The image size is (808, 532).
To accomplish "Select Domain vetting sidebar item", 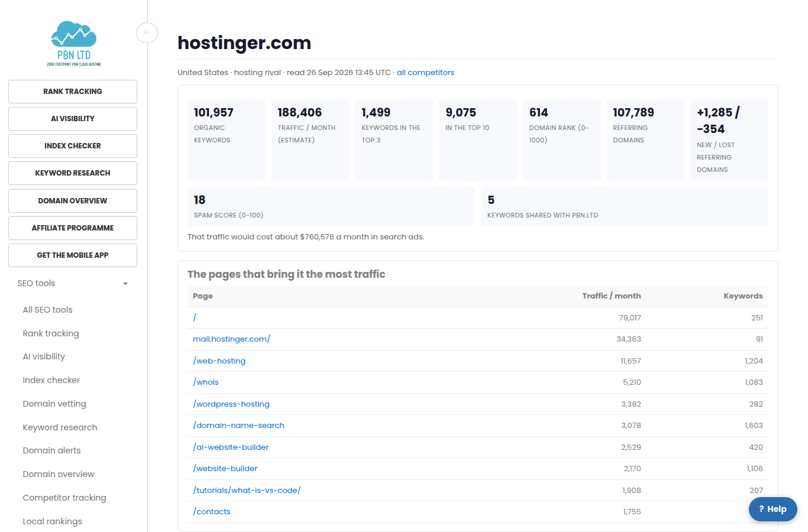I will coord(54,404).
